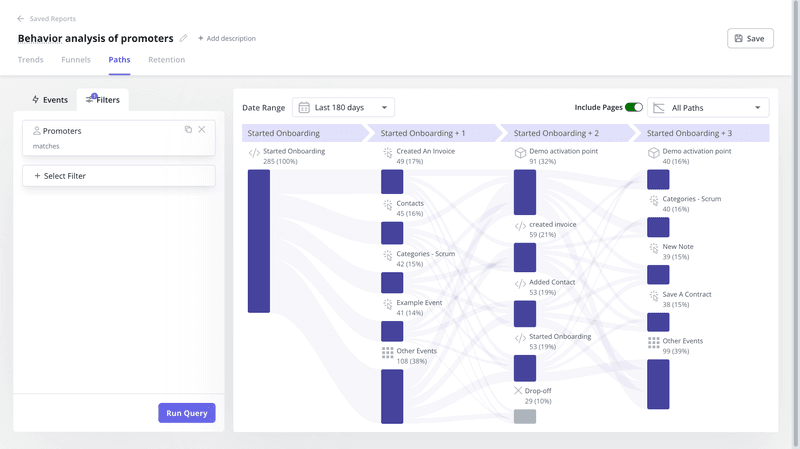Click the Drop-off X icon
Image resolution: width=800 pixels, height=449 pixels.
coord(519,390)
